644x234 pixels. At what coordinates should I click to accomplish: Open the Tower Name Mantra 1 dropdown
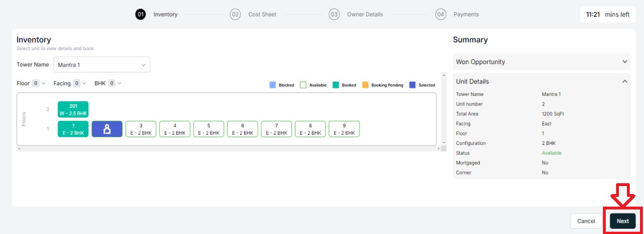102,65
